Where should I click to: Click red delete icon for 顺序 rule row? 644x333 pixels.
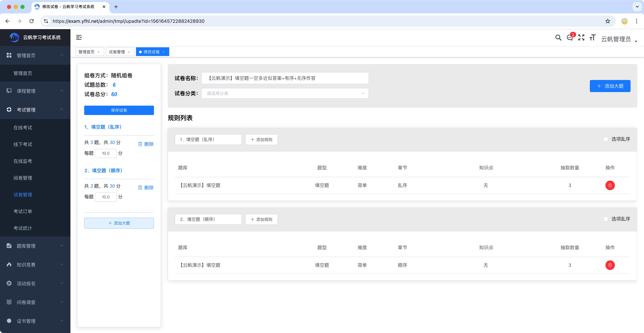tap(610, 265)
